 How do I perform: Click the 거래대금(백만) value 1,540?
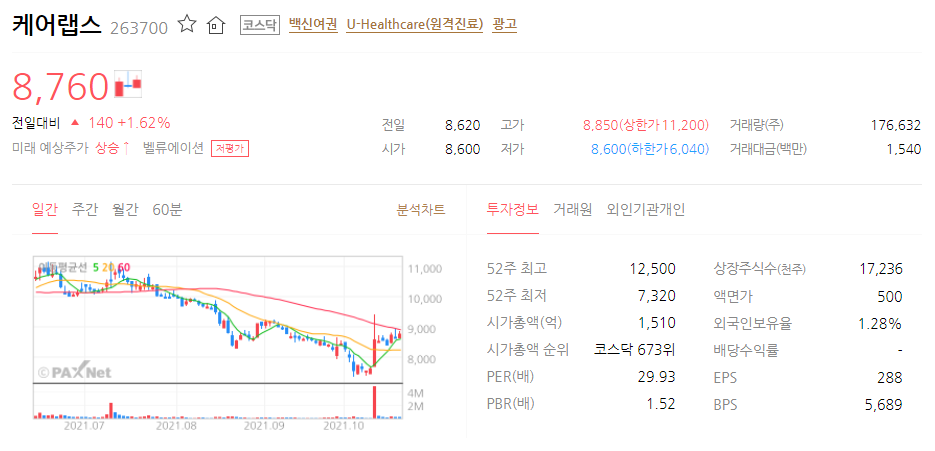tap(904, 150)
